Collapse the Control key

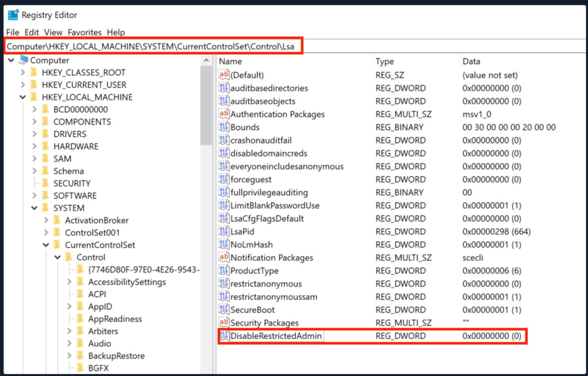point(57,257)
